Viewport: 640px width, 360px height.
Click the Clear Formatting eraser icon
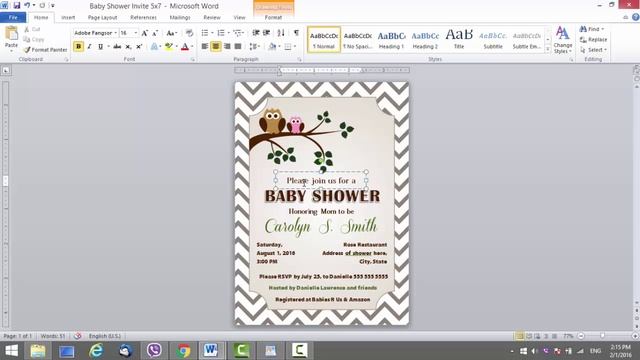[189, 33]
